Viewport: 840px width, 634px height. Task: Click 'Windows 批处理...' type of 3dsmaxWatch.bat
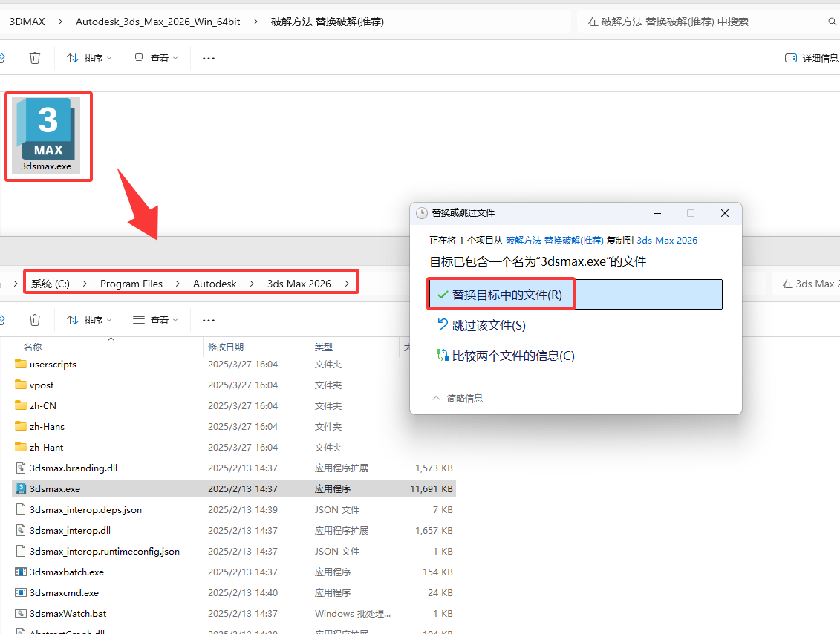(353, 613)
